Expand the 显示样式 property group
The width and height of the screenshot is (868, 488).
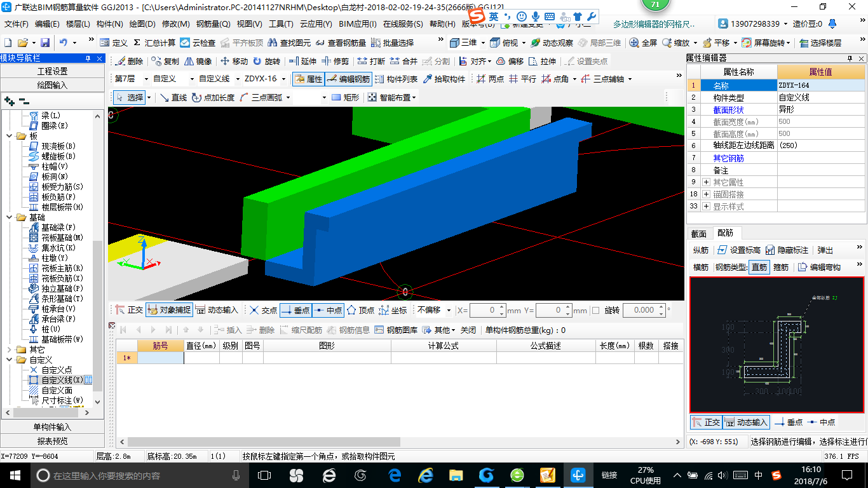click(x=706, y=207)
